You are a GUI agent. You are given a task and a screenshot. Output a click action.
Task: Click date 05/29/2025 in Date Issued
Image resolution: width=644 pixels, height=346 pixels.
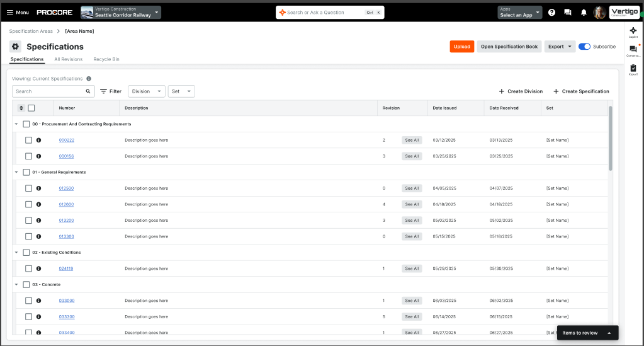point(444,268)
